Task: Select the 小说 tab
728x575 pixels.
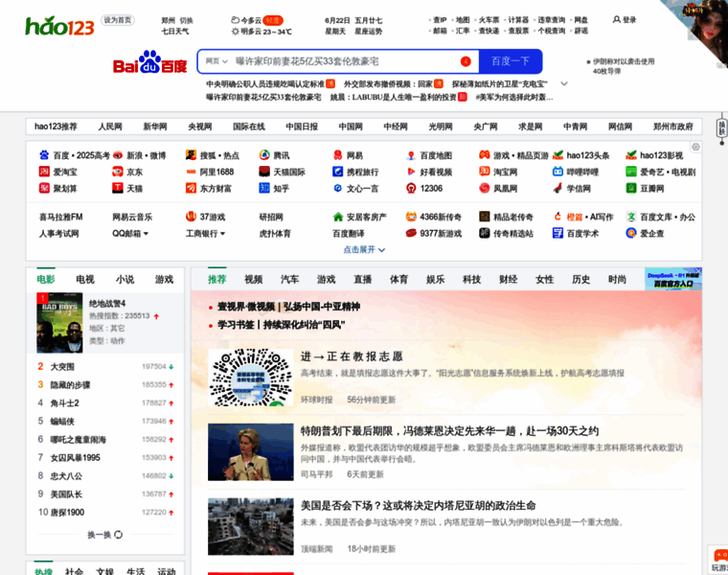Action: point(125,279)
